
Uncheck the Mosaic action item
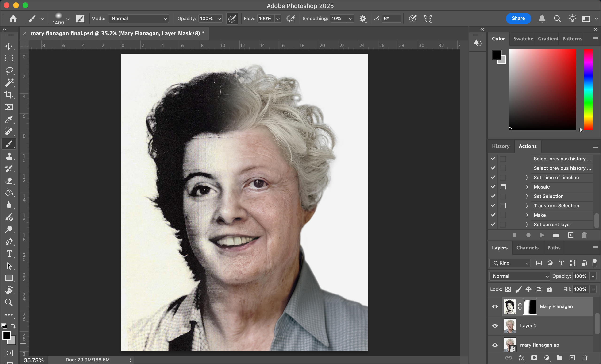[493, 187]
